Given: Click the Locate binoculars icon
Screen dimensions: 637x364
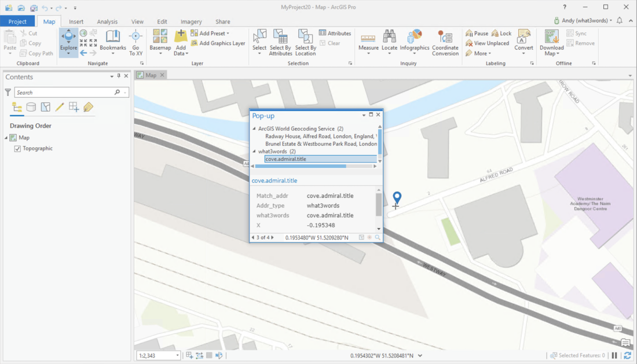Looking at the screenshot, I should 389,37.
